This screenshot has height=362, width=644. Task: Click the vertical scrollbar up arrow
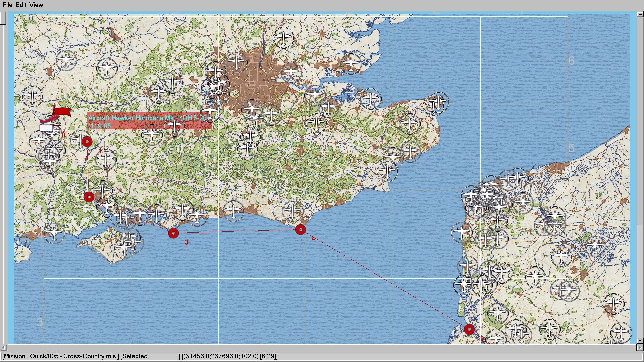[x=640, y=14]
